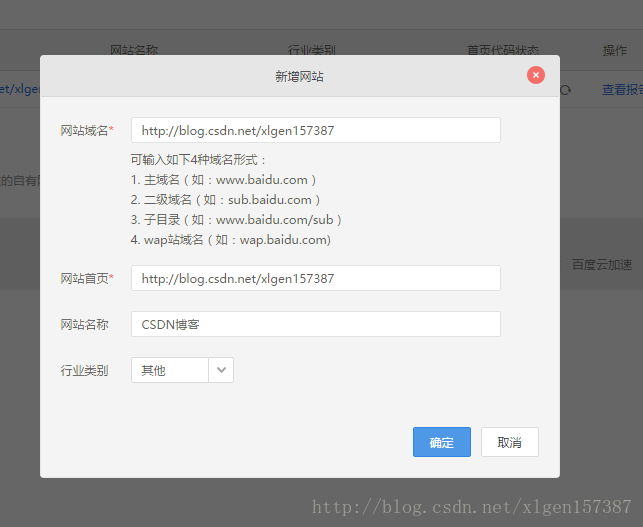Click the 首页代码状态 column header
This screenshot has width=643, height=527.
503,50
